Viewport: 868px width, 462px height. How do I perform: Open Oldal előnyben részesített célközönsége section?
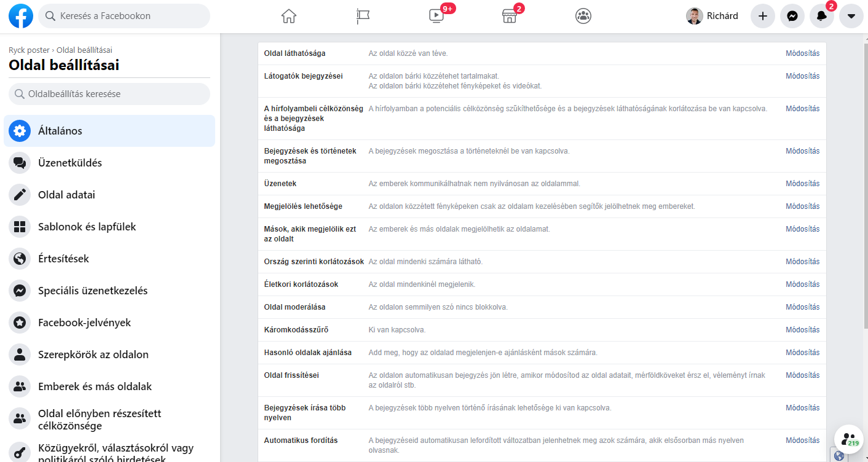coord(109,420)
